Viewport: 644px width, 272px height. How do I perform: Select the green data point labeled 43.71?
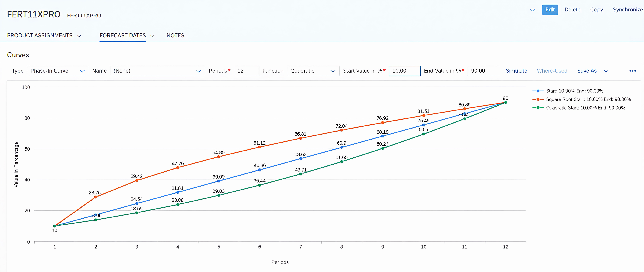tap(300, 174)
